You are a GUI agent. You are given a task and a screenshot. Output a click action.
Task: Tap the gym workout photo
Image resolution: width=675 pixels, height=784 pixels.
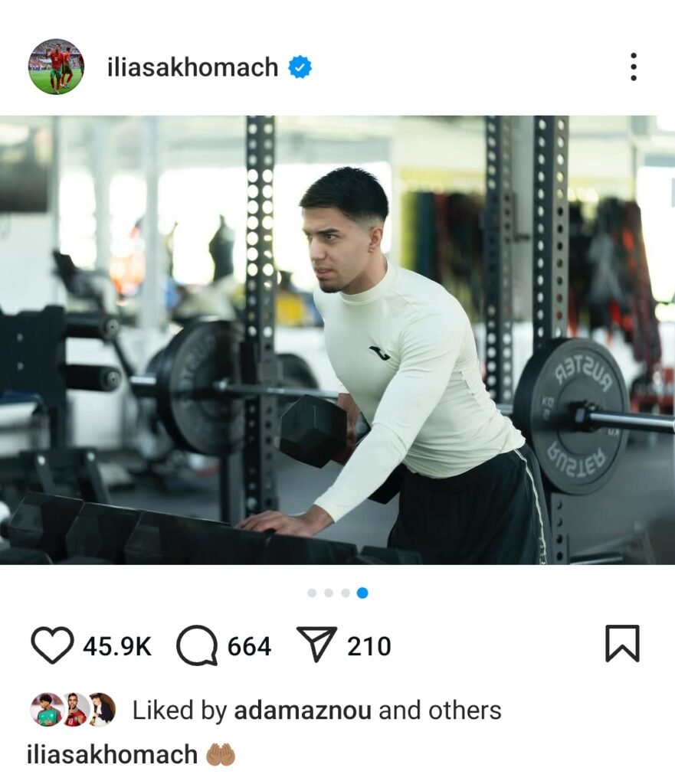337,340
